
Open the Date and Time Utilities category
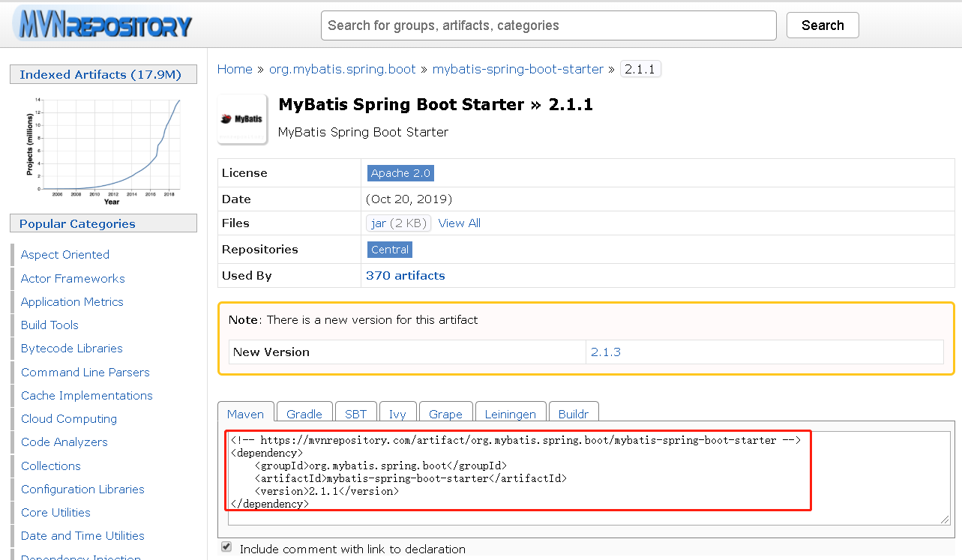pyautogui.click(x=82, y=535)
